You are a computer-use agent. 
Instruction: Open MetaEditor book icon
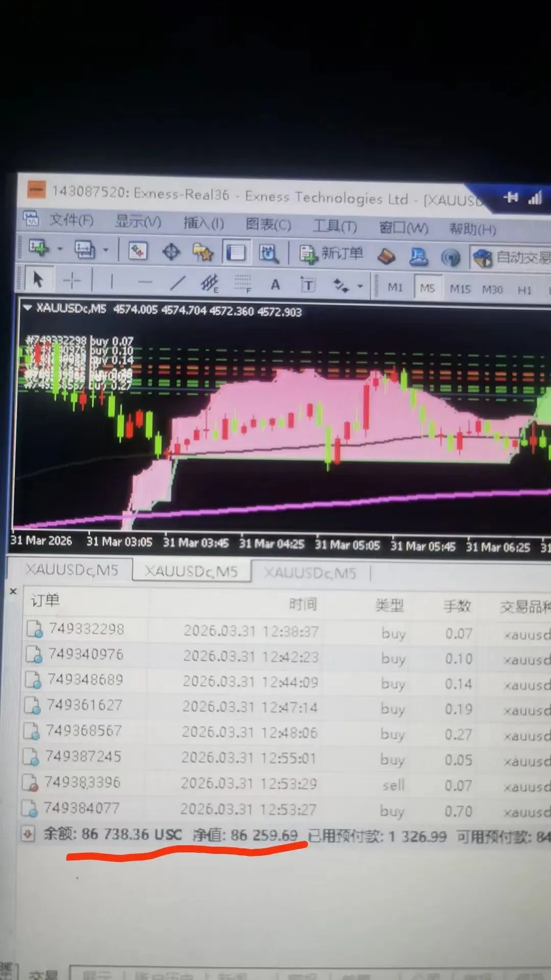pos(386,256)
